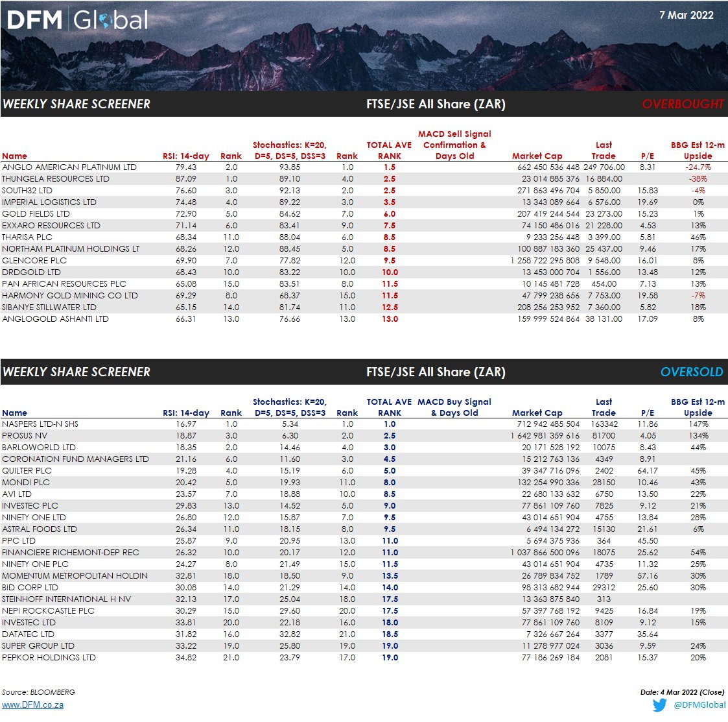Click Prosus 134% upside value
The height and width of the screenshot is (722, 728).
tap(698, 435)
